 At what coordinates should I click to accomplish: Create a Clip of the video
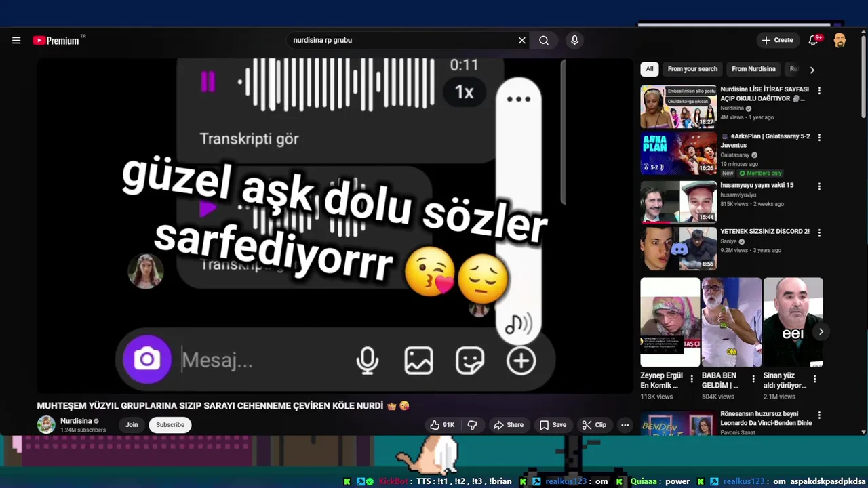(594, 425)
